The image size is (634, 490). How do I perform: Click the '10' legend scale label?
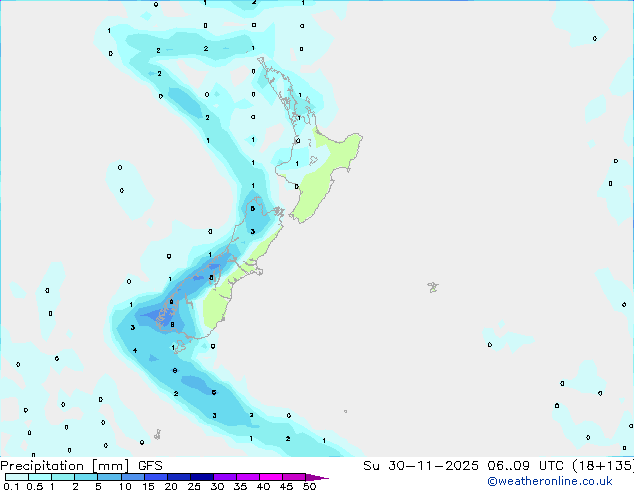tap(125, 486)
